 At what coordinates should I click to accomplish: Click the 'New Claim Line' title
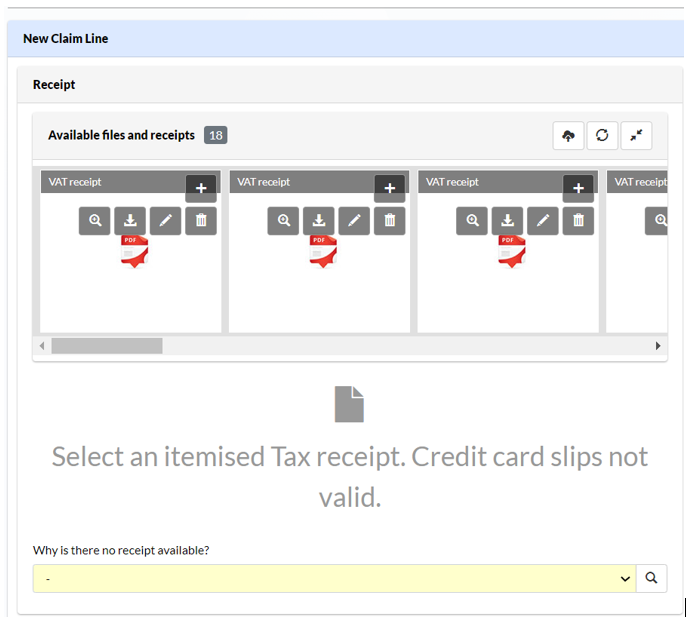tap(66, 39)
